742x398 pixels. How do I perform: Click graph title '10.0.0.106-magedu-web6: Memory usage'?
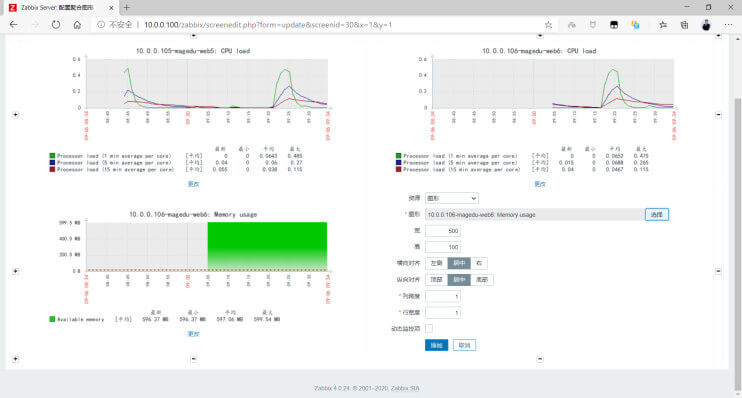coord(193,214)
